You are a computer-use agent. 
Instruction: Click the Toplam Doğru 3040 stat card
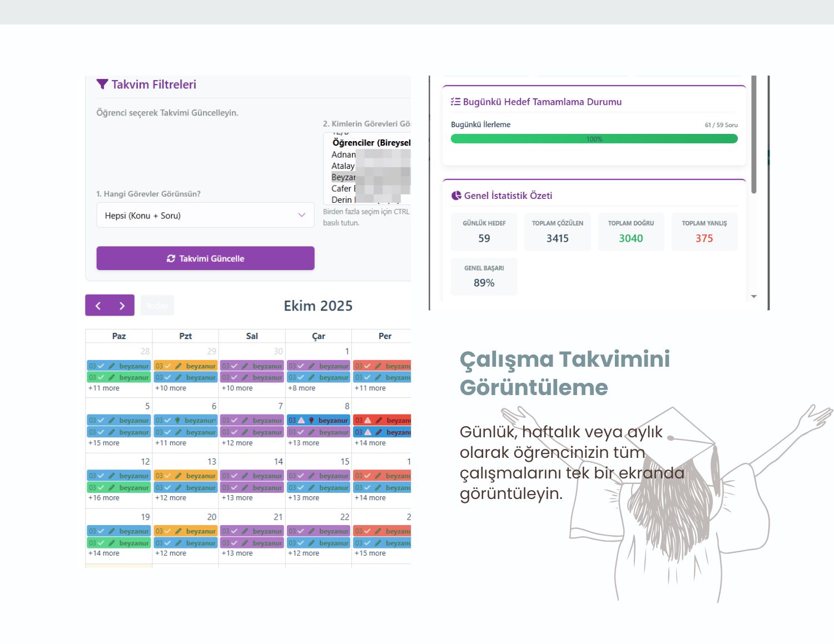(631, 232)
